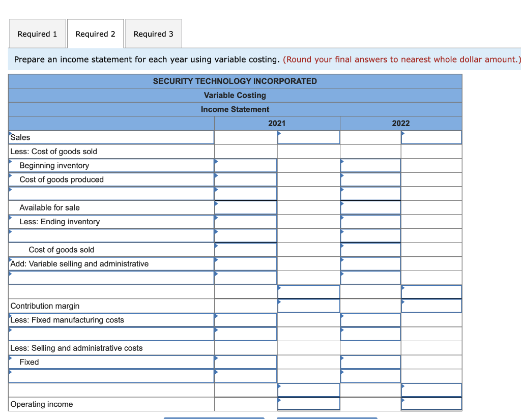This screenshot has height=420, width=521.
Task: Click the 2021 Fixed manufacturing costs input
Action: tap(246, 320)
